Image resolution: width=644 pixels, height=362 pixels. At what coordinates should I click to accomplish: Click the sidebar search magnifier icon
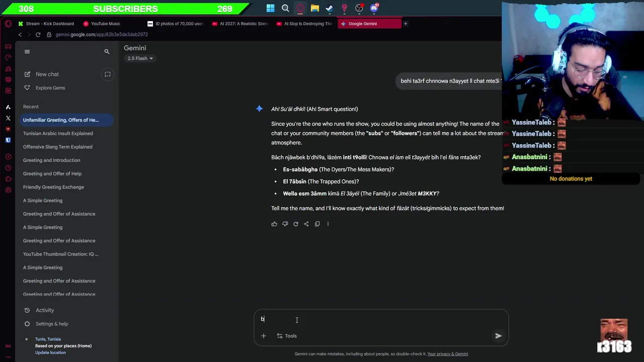(107, 51)
